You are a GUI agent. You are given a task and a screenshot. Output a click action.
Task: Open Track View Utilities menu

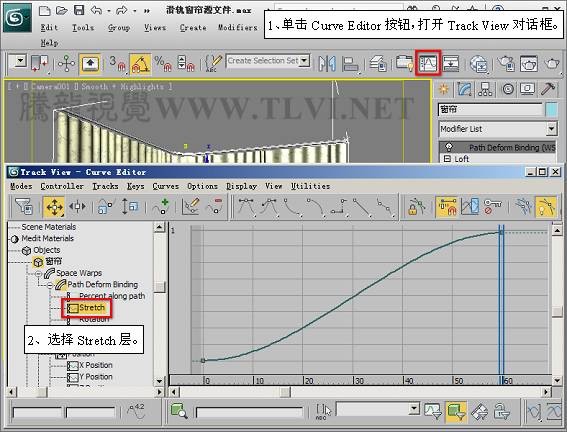310,186
